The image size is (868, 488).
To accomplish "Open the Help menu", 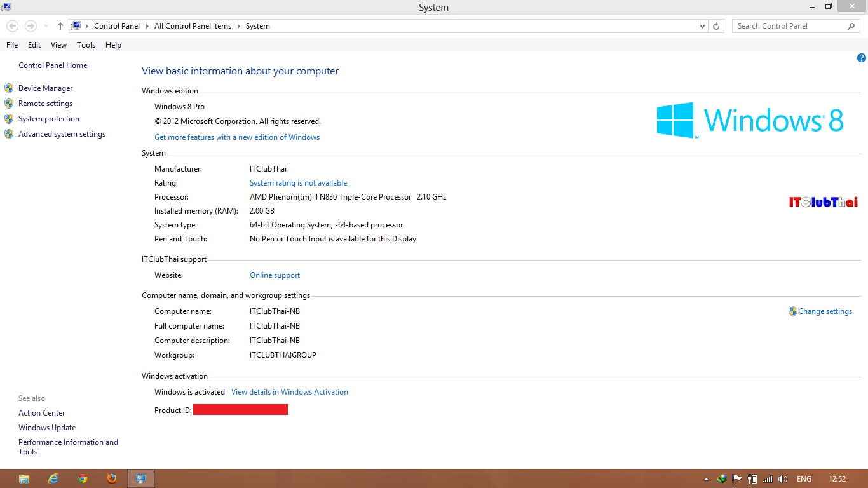I will (113, 45).
